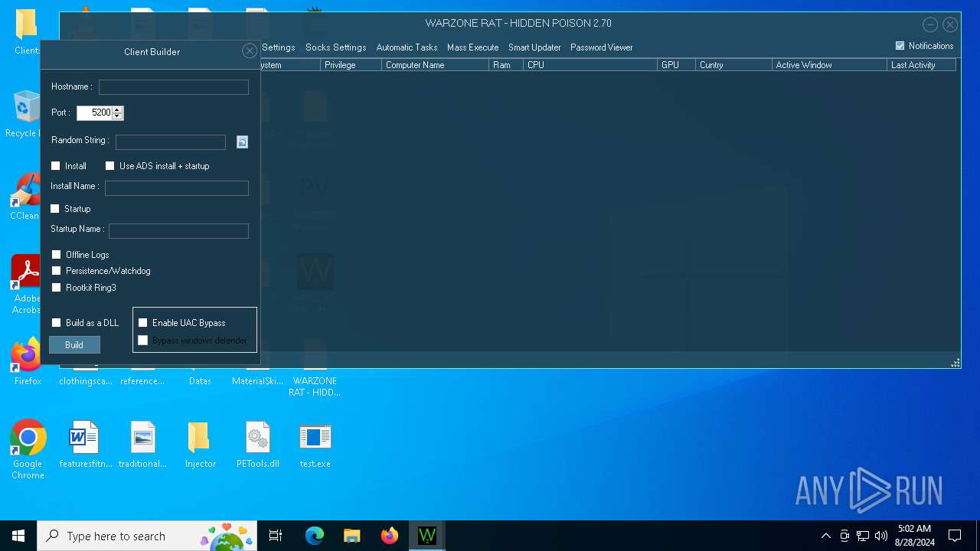
Task: Sort by GPU column header
Action: pyautogui.click(x=676, y=65)
